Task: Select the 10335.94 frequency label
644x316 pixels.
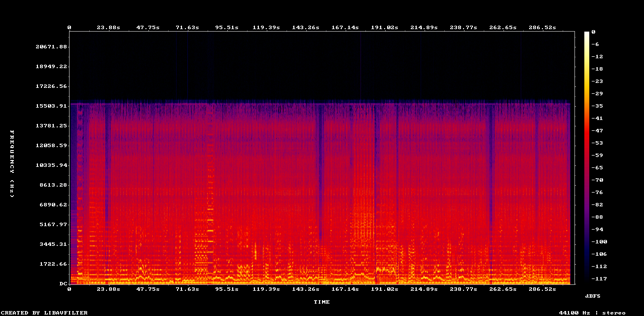Action: [x=51, y=165]
